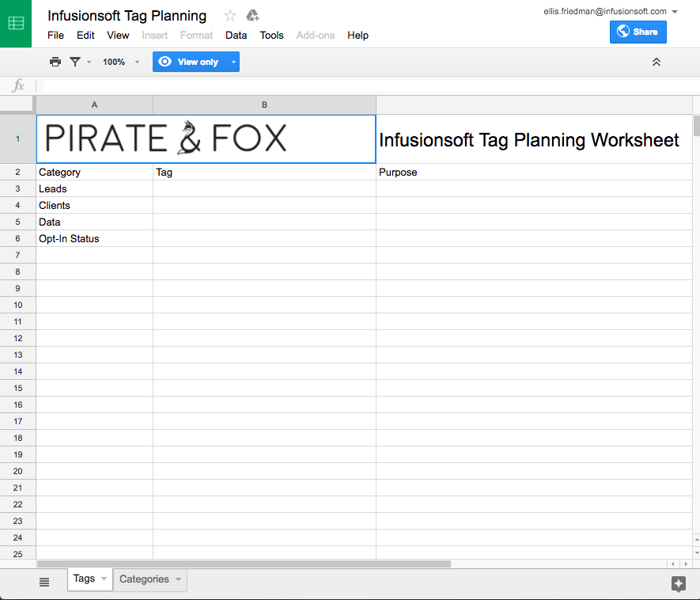Click the formula bar input
The width and height of the screenshot is (700, 600).
pyautogui.click(x=370, y=85)
